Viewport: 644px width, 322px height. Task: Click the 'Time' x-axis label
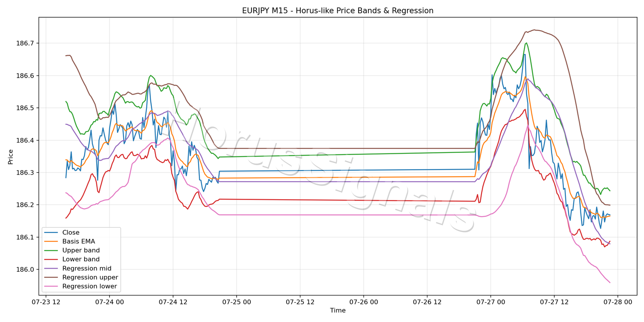pyautogui.click(x=338, y=310)
